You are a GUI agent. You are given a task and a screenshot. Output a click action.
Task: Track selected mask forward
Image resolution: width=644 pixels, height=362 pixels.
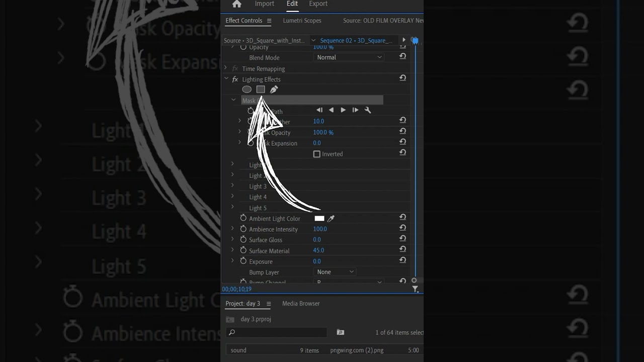343,110
